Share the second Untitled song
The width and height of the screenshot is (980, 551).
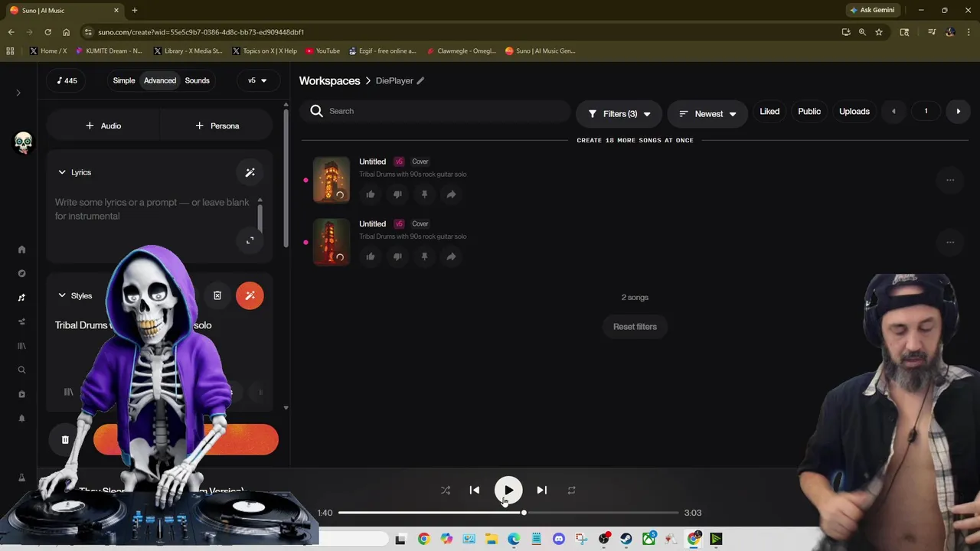click(x=451, y=256)
